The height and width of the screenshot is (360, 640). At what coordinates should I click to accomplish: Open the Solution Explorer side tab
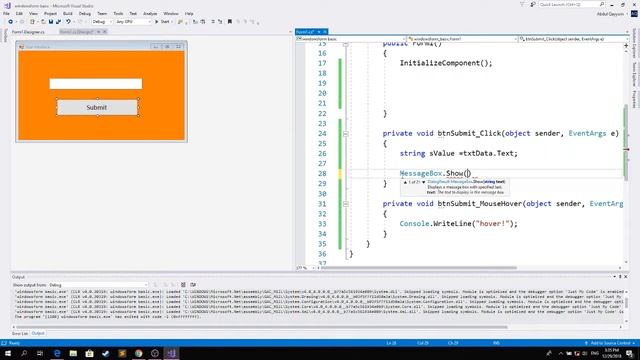point(634,43)
